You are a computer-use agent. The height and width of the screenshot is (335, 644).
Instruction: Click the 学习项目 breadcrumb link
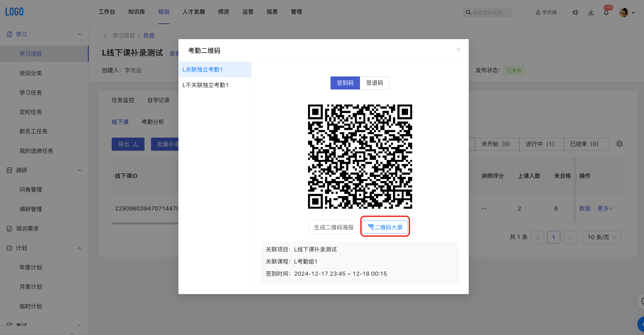(x=124, y=36)
